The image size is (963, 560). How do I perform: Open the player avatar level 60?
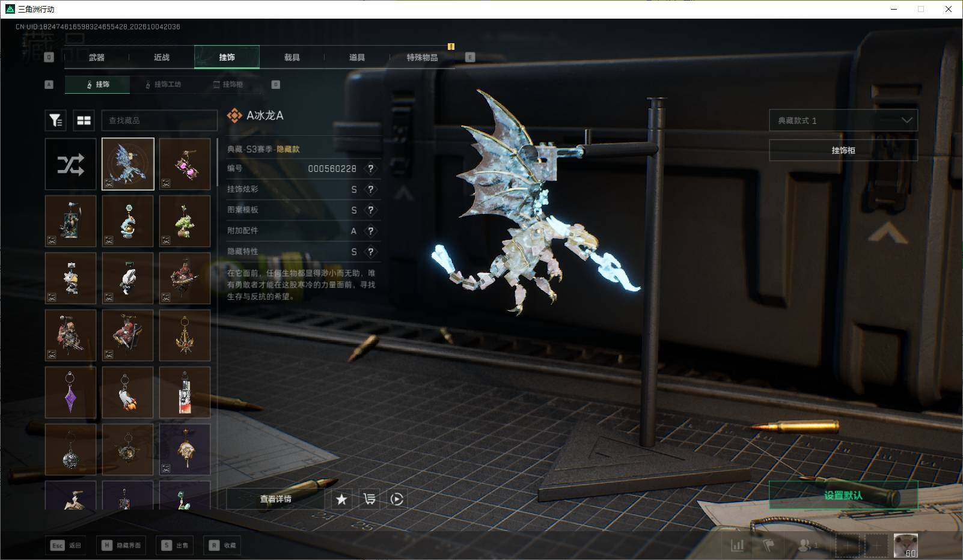click(905, 545)
